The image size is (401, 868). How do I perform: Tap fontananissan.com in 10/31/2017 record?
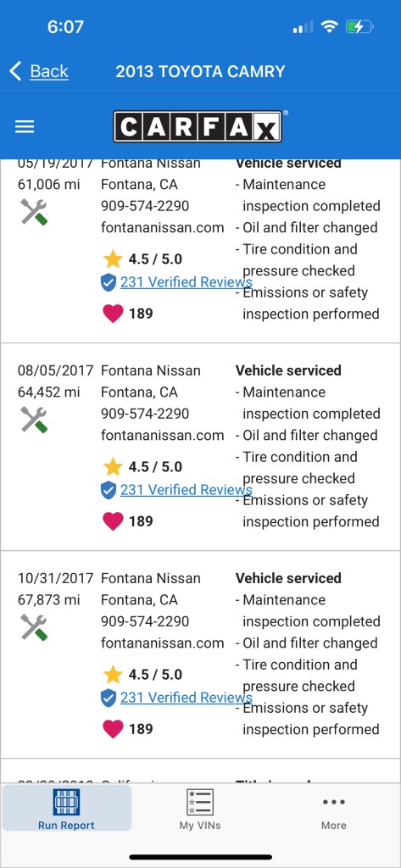pyautogui.click(x=162, y=643)
